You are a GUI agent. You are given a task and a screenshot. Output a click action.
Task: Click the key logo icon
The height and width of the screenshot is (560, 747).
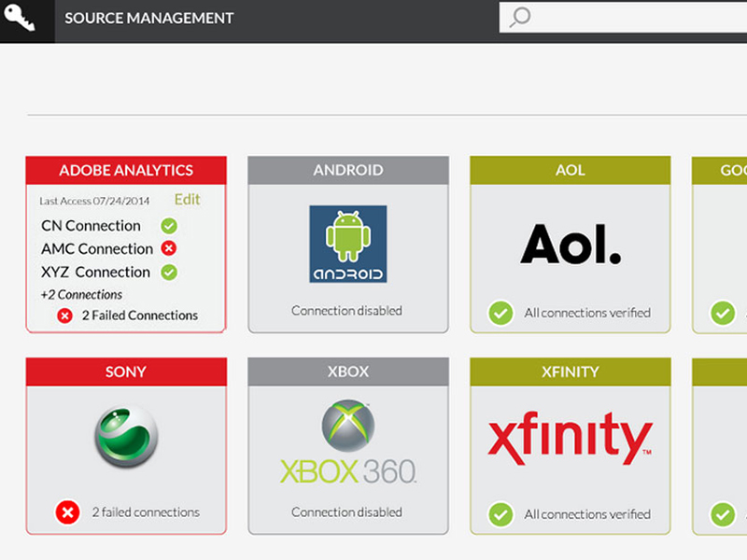point(19,18)
